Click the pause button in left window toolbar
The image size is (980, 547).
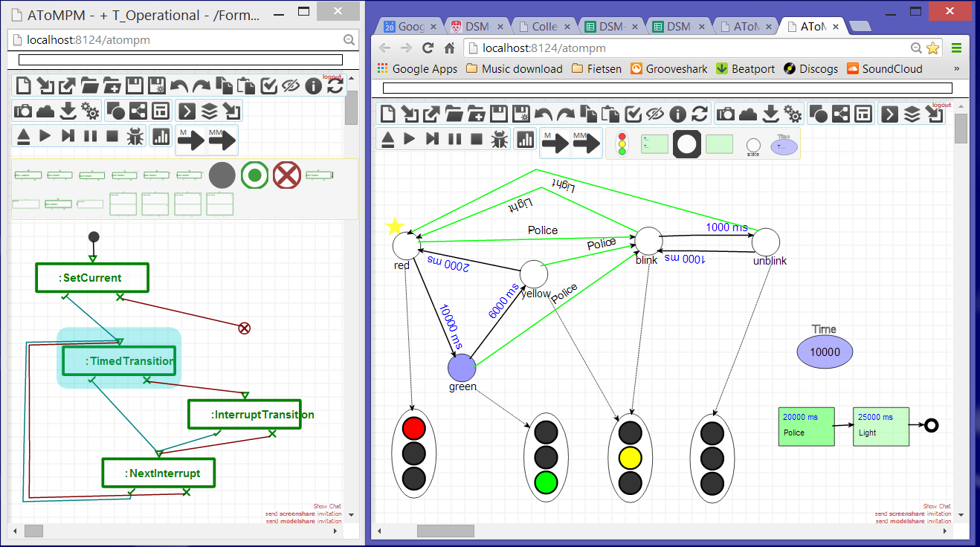(x=90, y=136)
